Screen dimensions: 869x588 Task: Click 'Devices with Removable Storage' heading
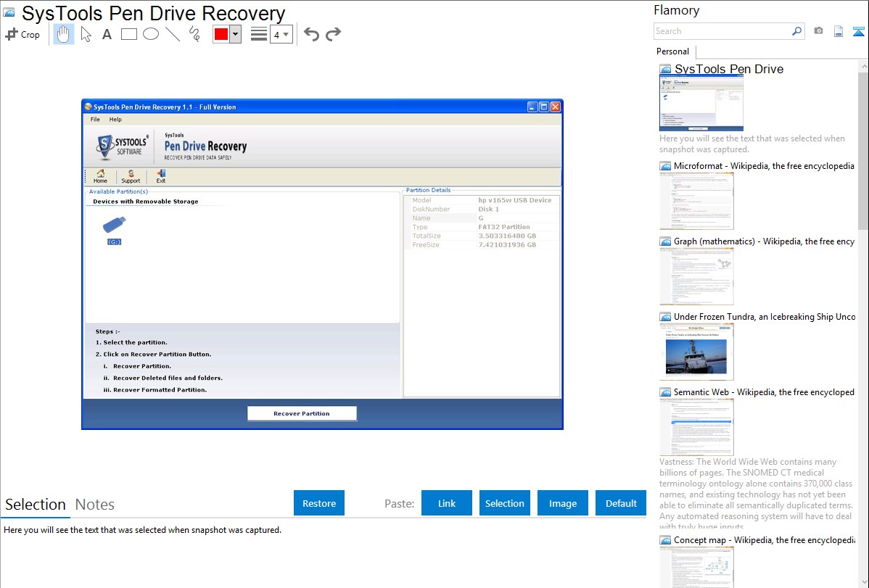click(146, 201)
